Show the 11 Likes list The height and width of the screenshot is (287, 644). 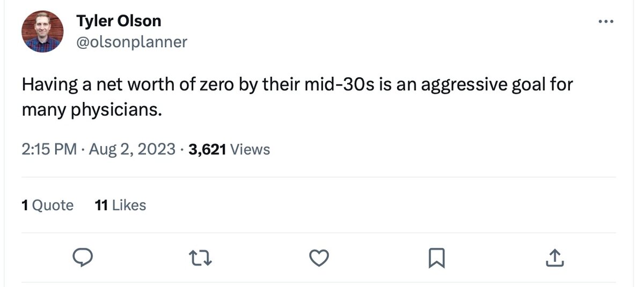coord(120,205)
